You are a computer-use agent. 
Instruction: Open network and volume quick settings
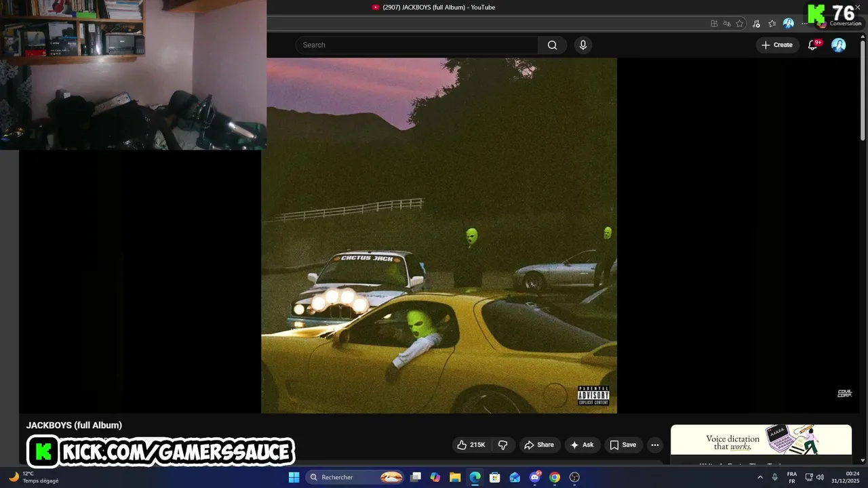pyautogui.click(x=814, y=477)
